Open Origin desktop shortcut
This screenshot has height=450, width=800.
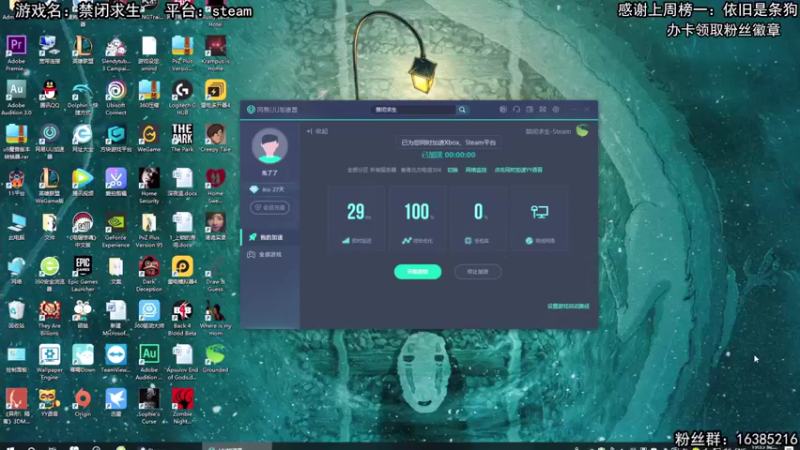(x=82, y=403)
